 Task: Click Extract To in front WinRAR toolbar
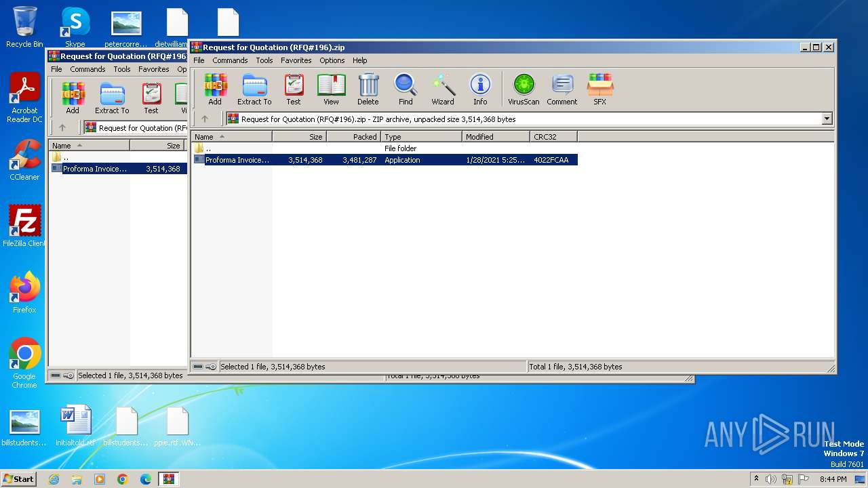[254, 89]
